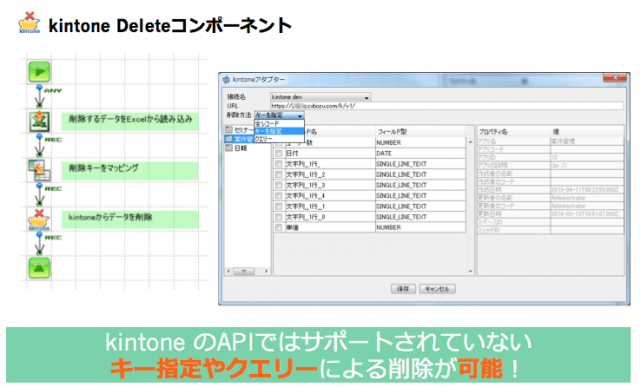Screen dimensions: 640x387
Task: Click the フィールド型 column header
Action: (x=420, y=131)
